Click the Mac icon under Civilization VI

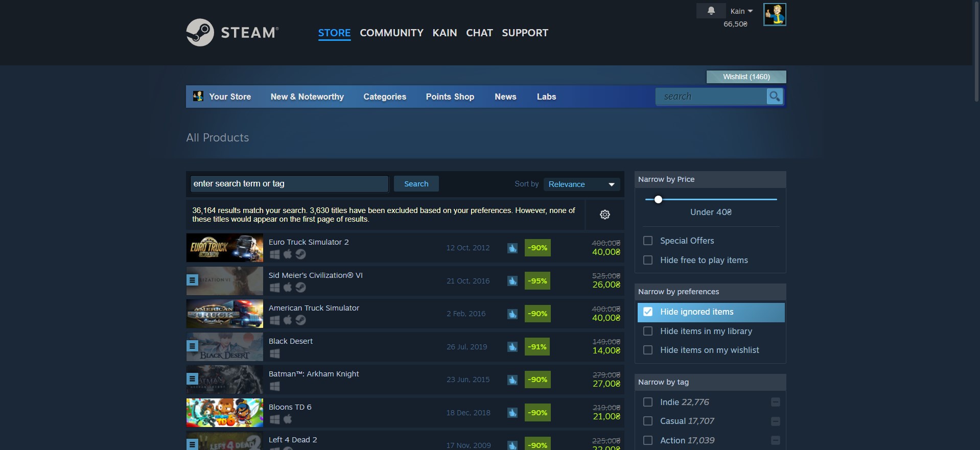coord(288,287)
